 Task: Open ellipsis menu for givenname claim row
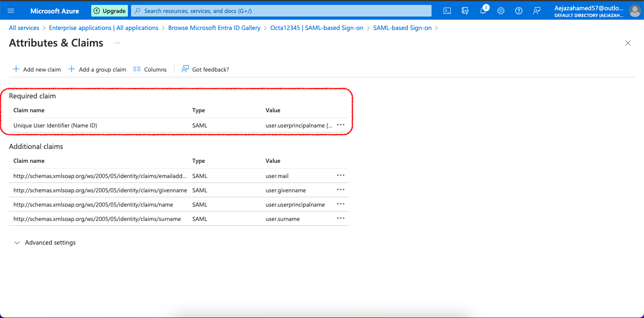(341, 190)
